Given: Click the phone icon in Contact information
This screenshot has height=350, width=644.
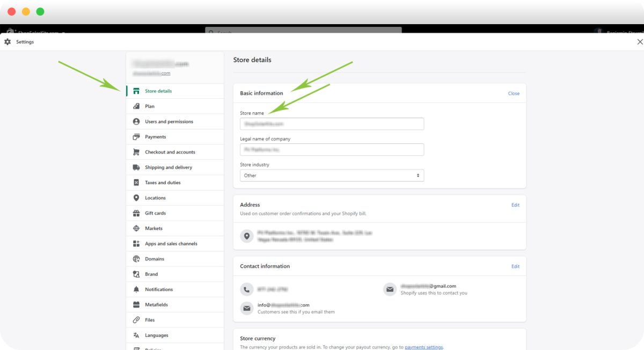Looking at the screenshot, I should click(246, 289).
